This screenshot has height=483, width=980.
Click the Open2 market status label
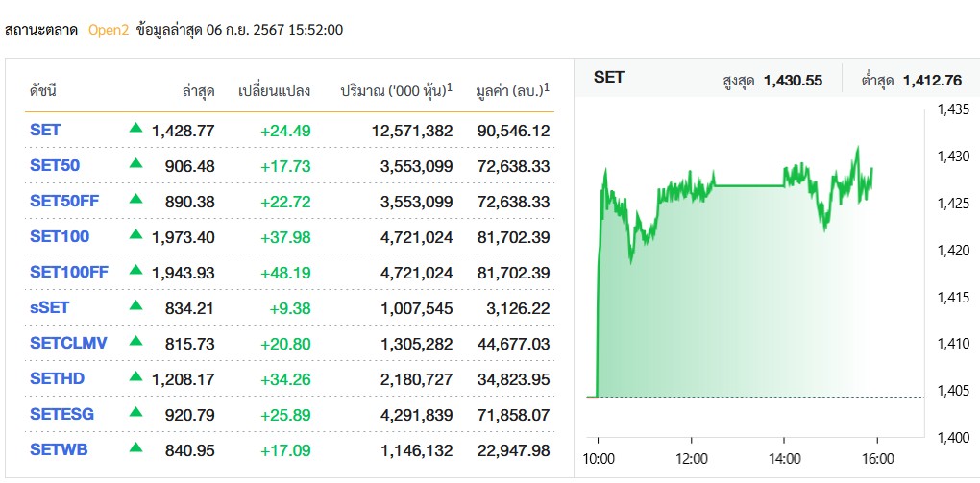click(108, 30)
